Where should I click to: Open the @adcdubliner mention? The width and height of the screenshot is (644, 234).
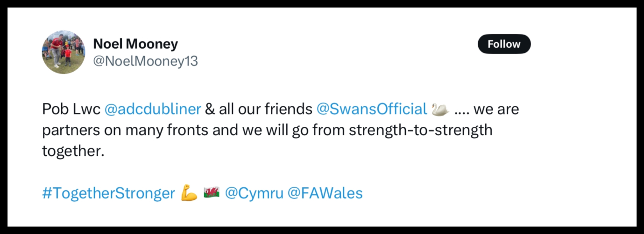(153, 109)
